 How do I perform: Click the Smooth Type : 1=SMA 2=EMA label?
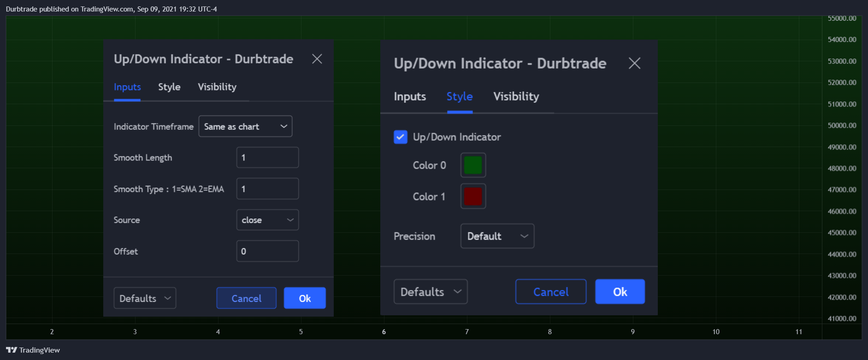(x=169, y=189)
